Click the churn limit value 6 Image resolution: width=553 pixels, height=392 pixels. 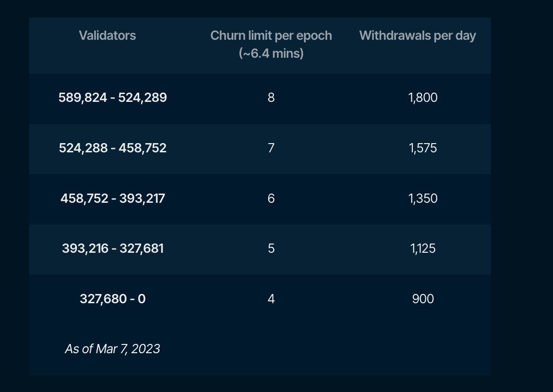tap(271, 198)
